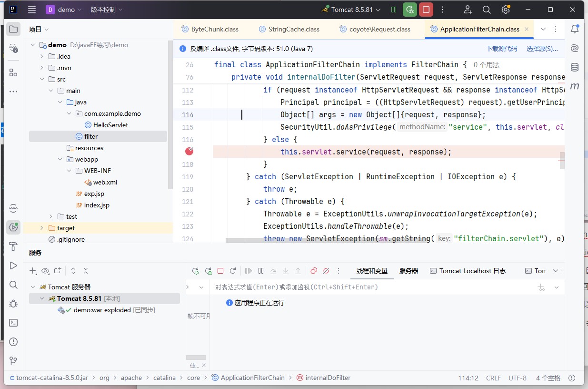Toggle the breakpoint on line 117
Screen dimensions: 588x389
coord(189,152)
